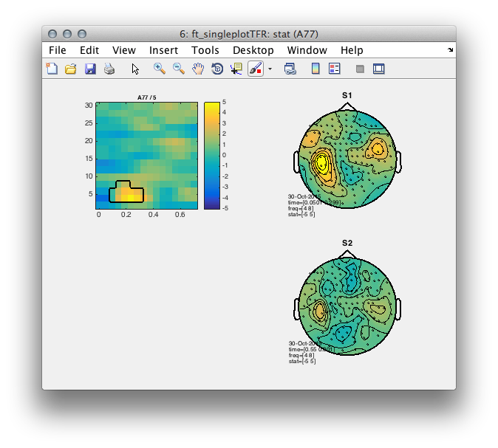This screenshot has height=448, width=498.
Task: Click the bright yellow hotspot on S1 topography
Action: [x=321, y=162]
